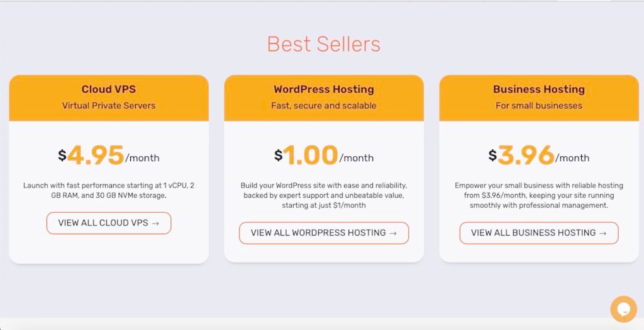Image resolution: width=644 pixels, height=330 pixels.
Task: Select the Business Hosting card title
Action: 539,89
